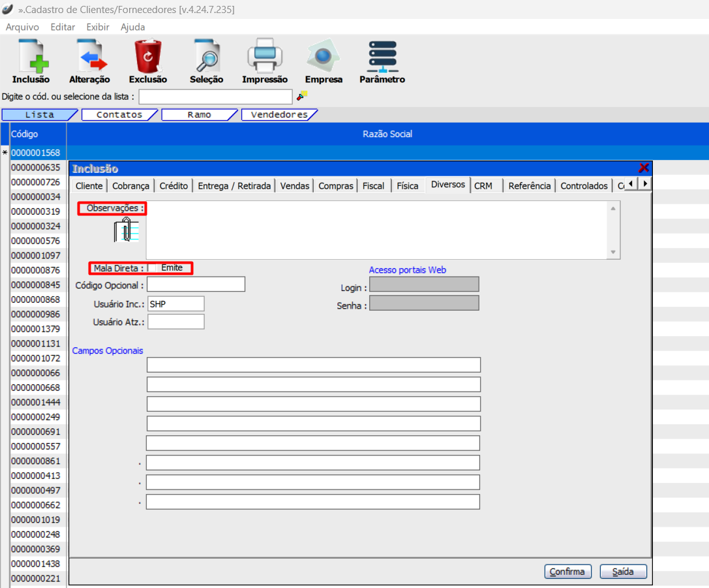Open Parâmetro settings icon

(x=382, y=57)
